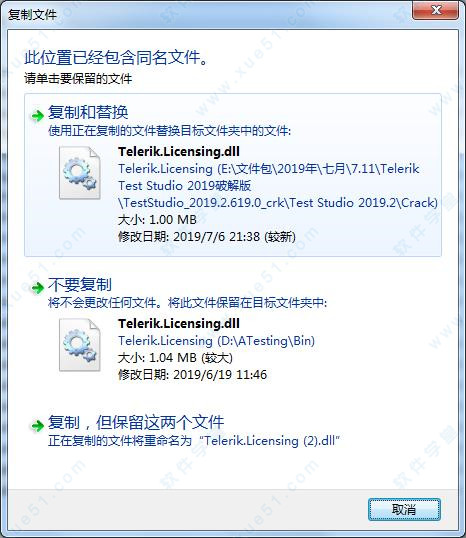Click the rename text "Telerik.Licensing (2).dll"
The height and width of the screenshot is (538, 466).
pos(269,440)
